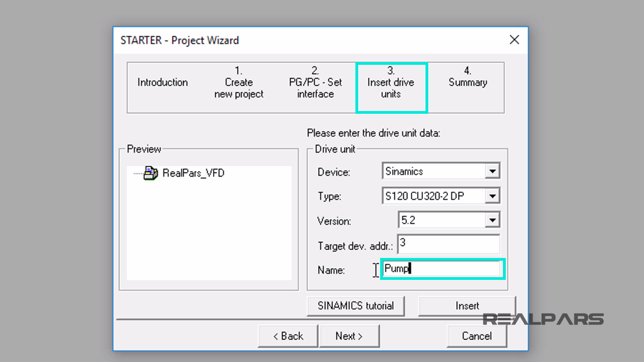
Task: Select step 4 Summary
Action: [x=468, y=77]
